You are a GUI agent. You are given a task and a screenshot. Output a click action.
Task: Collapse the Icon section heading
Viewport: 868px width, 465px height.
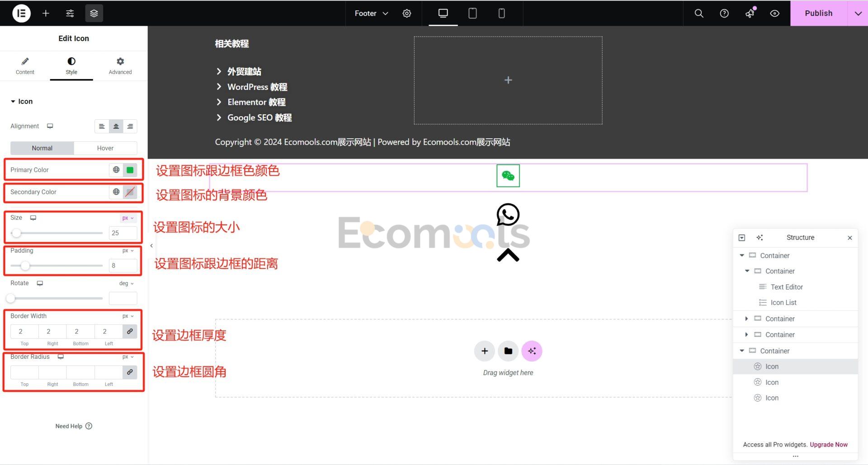[x=22, y=101]
